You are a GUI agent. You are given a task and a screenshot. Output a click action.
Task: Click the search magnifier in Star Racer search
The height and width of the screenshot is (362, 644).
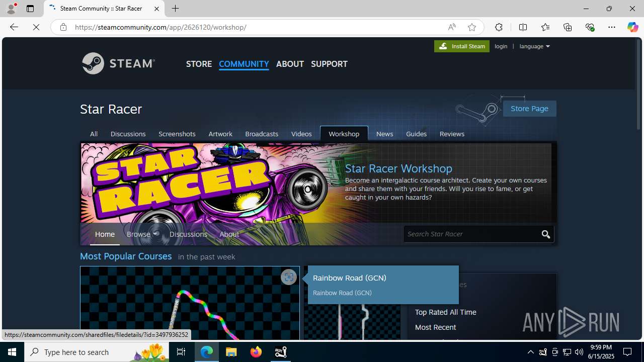coord(546,234)
